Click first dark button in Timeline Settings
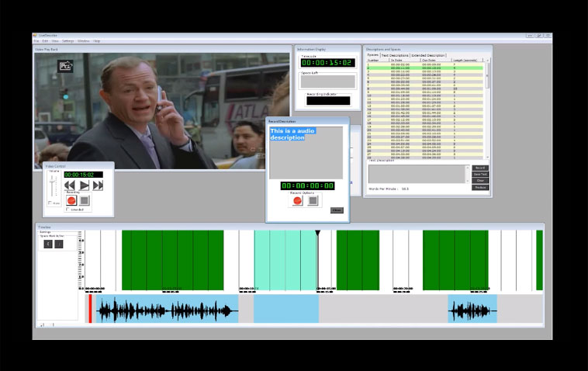 47,244
